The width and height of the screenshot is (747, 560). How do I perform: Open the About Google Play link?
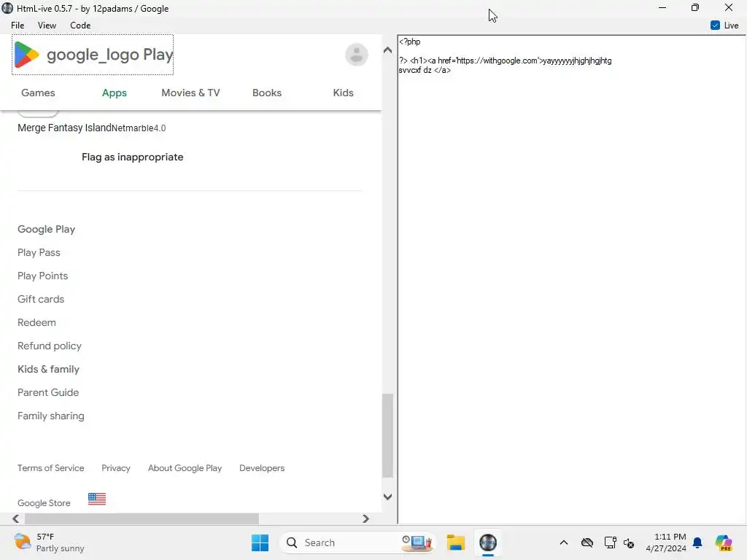185,468
